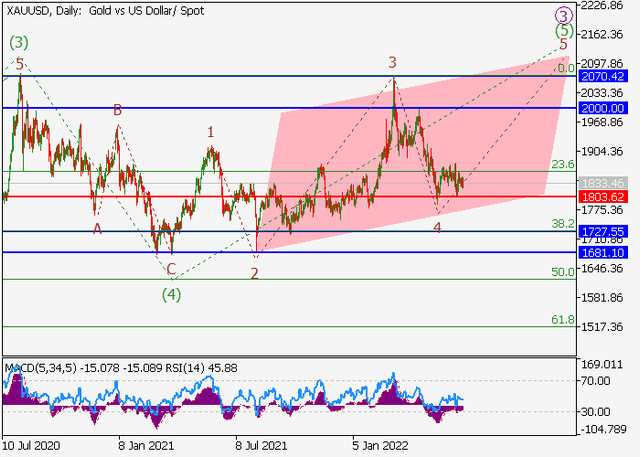Click the Fibonacci 23.6 level label
640x457 pixels.
563,164
